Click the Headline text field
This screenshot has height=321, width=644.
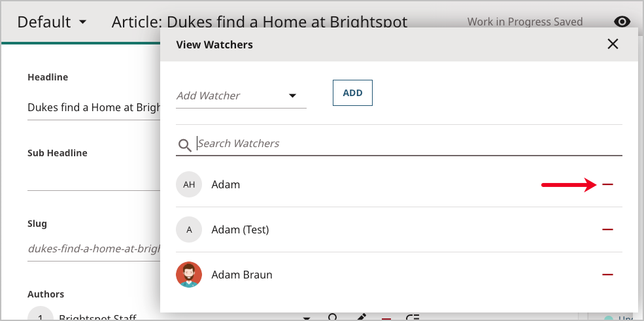click(x=93, y=108)
